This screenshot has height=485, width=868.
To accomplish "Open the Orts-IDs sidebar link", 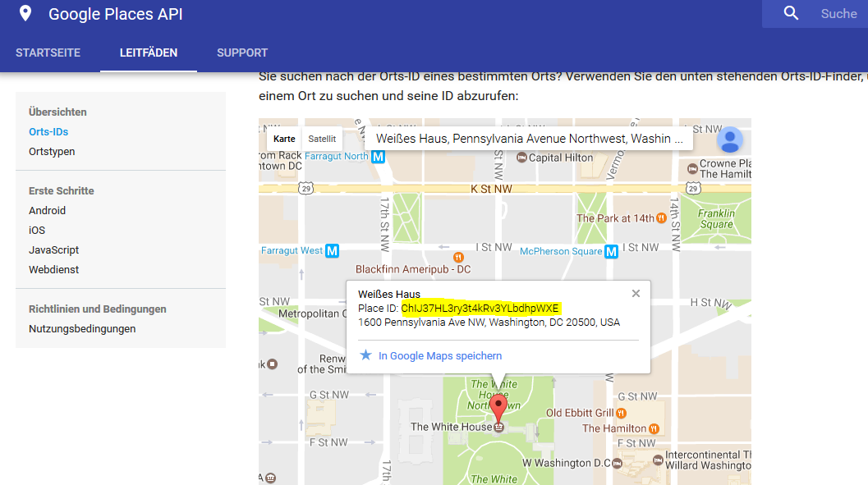I will click(48, 131).
